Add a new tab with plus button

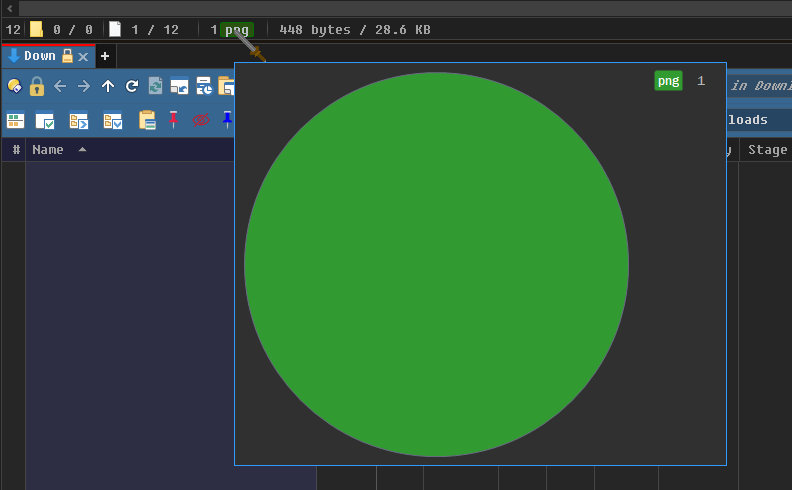pyautogui.click(x=105, y=56)
